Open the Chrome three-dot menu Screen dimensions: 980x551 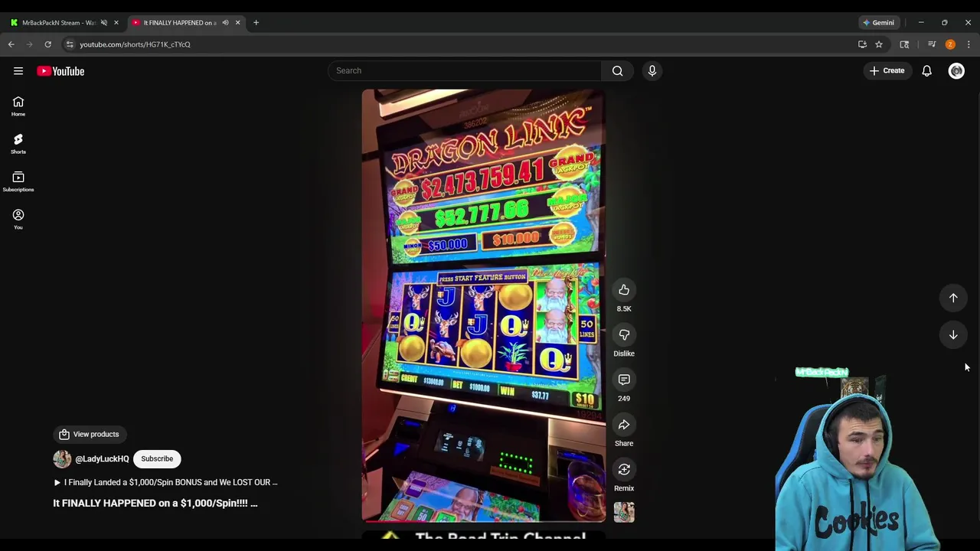[969, 44]
